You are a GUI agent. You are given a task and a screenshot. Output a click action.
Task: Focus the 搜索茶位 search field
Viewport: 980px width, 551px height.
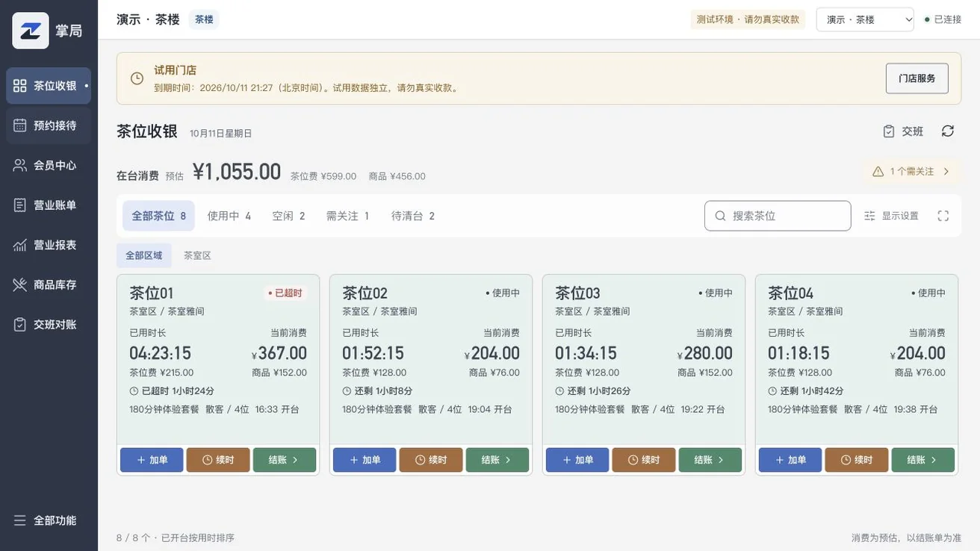pyautogui.click(x=778, y=216)
